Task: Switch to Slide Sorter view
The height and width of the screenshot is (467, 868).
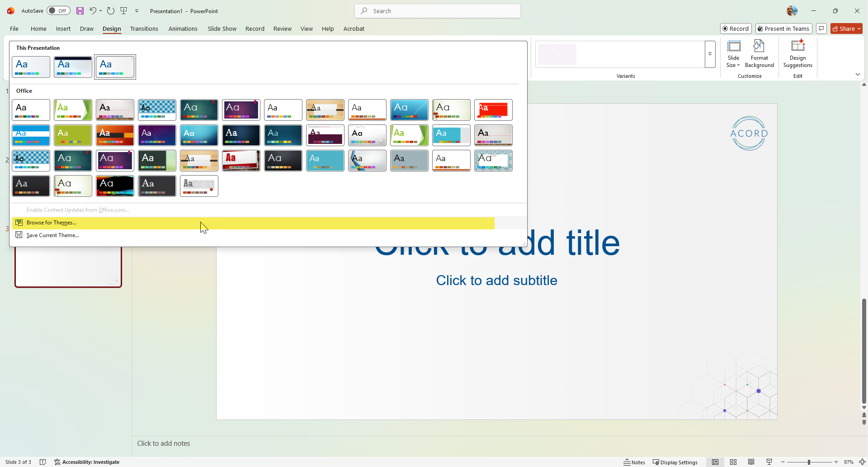Action: [733, 462]
